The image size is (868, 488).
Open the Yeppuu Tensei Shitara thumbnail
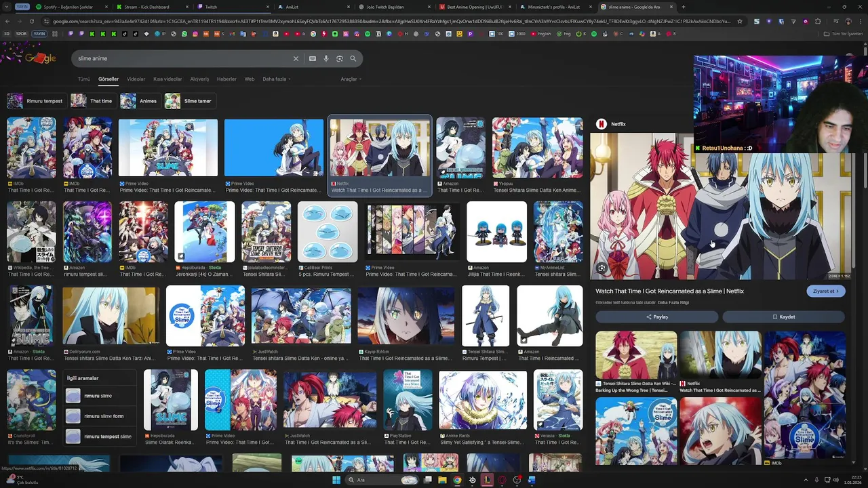coord(537,148)
